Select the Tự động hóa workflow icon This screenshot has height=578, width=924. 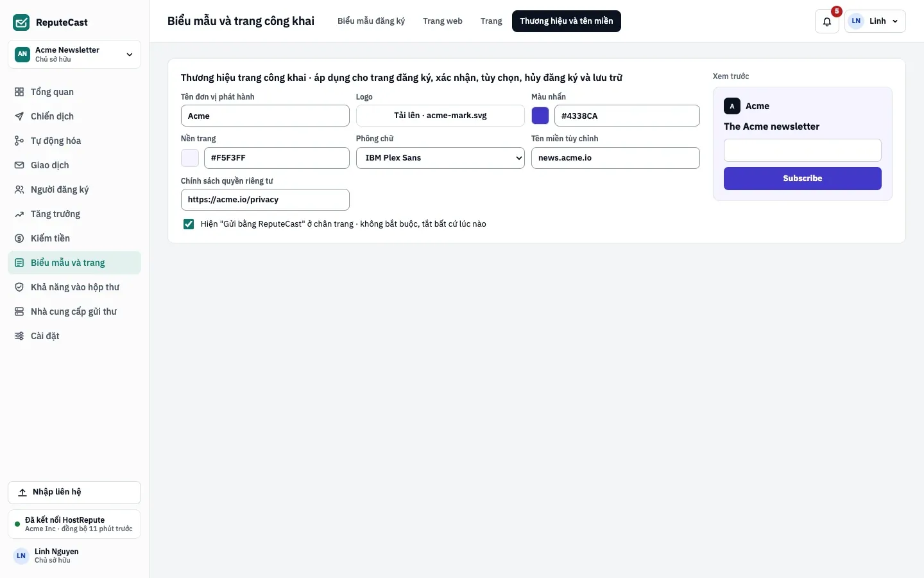pos(19,141)
